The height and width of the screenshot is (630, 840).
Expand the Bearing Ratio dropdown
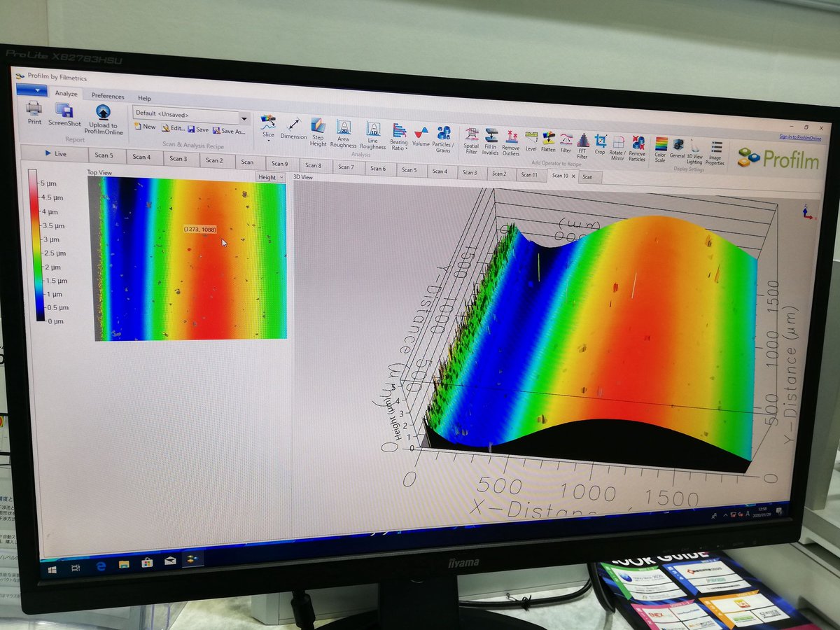pos(407,149)
